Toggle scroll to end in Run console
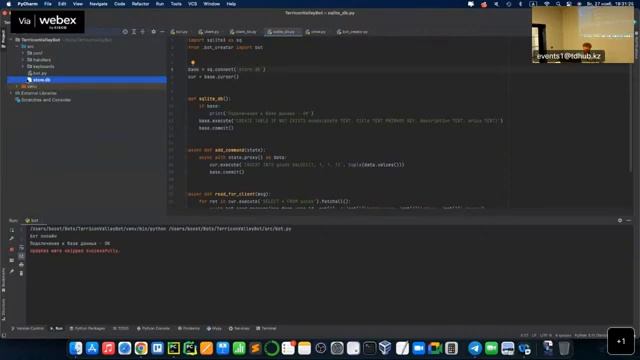640x360 pixels. tap(21, 256)
